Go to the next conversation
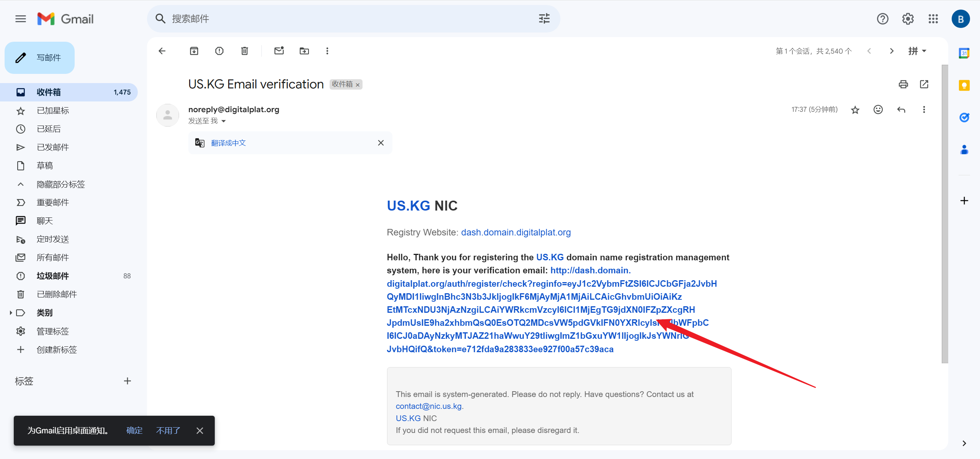The width and height of the screenshot is (980, 459). [892, 51]
